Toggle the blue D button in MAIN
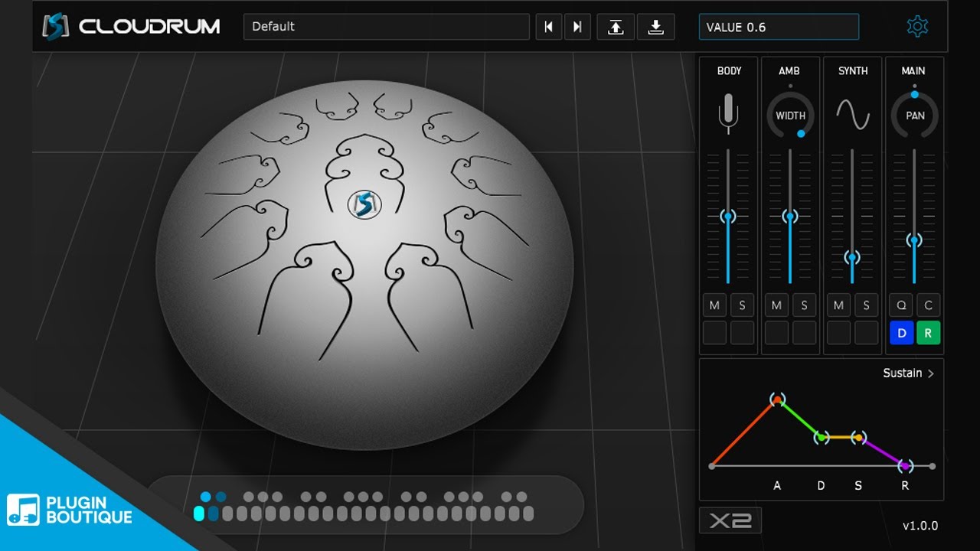 click(x=901, y=333)
